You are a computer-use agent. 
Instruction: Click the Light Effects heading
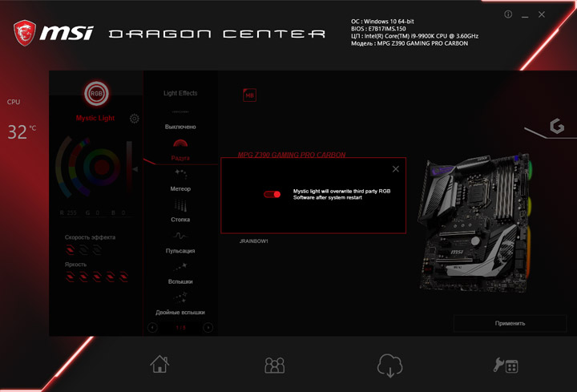tap(180, 93)
